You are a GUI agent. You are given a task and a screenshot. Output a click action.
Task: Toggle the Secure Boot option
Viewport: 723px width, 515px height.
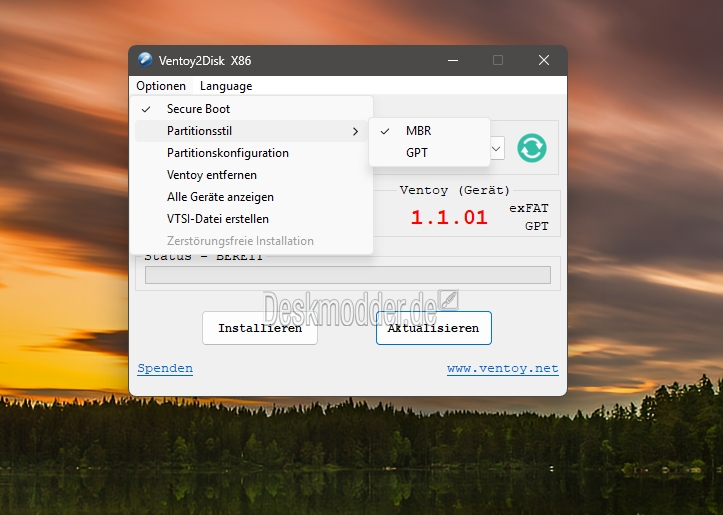click(251, 109)
